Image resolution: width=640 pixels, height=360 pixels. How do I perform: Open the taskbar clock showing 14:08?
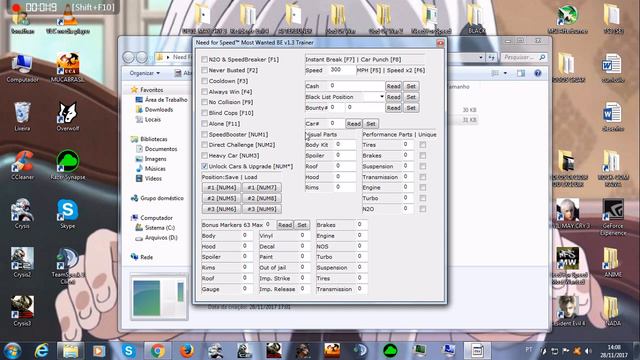tap(613, 351)
